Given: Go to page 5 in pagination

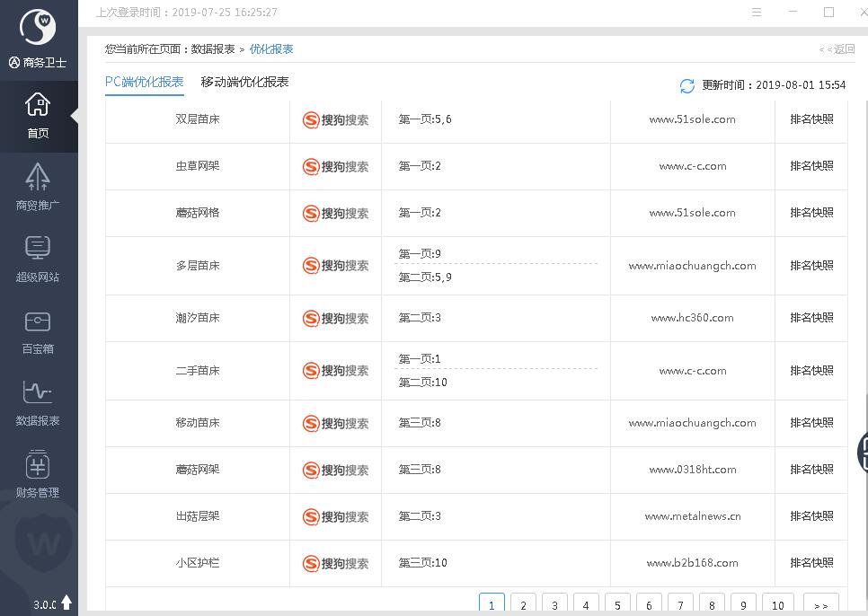Looking at the screenshot, I should point(617,605).
